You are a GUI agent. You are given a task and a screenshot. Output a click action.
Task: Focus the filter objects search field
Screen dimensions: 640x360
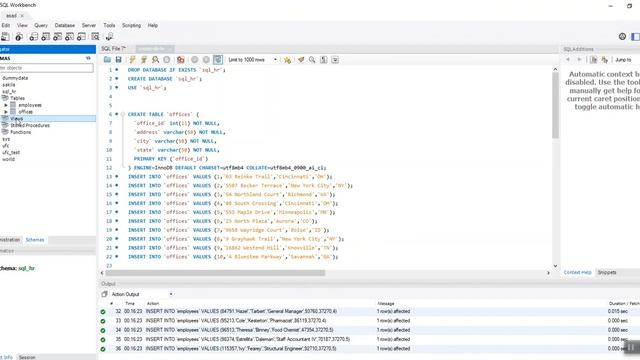tap(47, 68)
